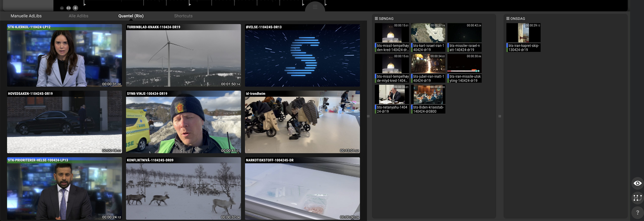Select STK-KJERKOL-110424-LP12 clip
Image resolution: width=644 pixels, height=221 pixels.
pyautogui.click(x=65, y=55)
